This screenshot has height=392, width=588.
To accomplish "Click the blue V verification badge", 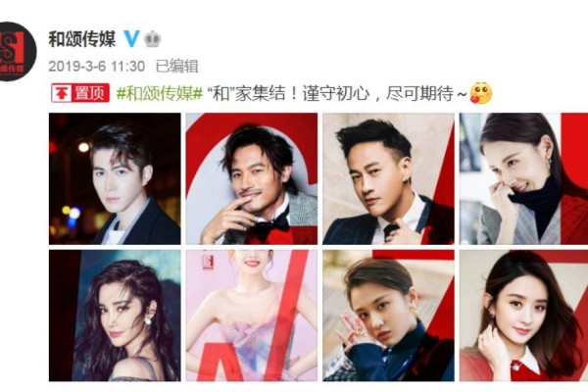I will tap(132, 38).
